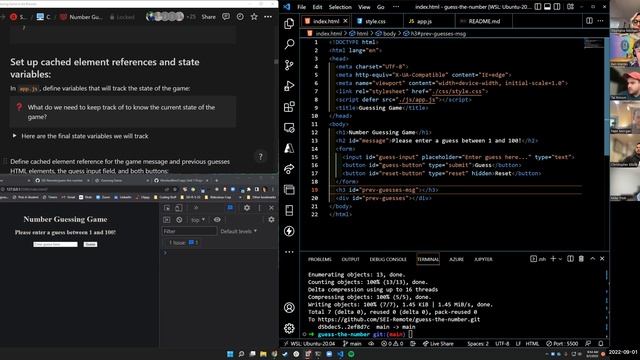Open the Search view in VS Code activity bar
The width and height of the screenshot is (640, 360).
289,44
